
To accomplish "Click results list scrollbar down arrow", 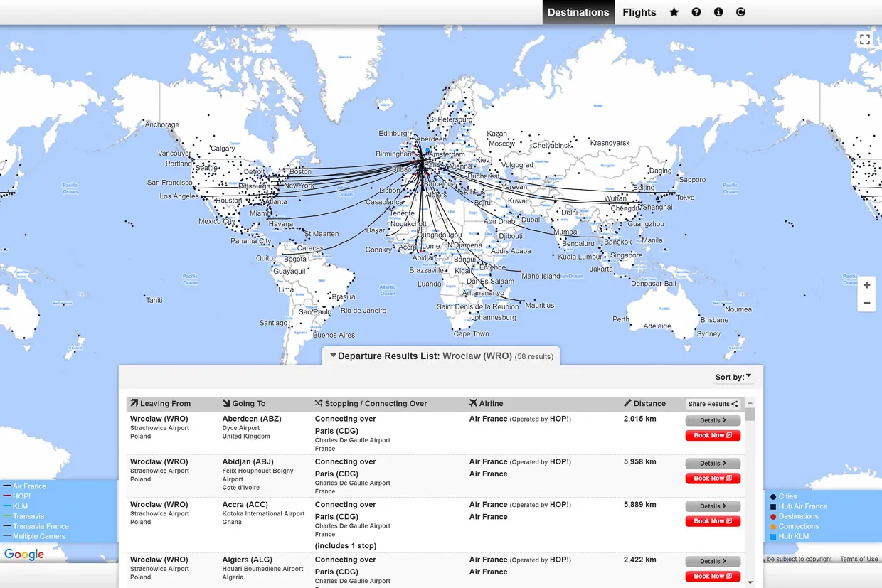I will (750, 582).
